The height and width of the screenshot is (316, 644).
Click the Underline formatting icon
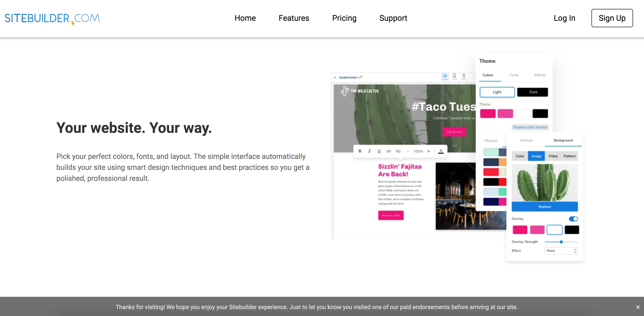[x=379, y=151]
